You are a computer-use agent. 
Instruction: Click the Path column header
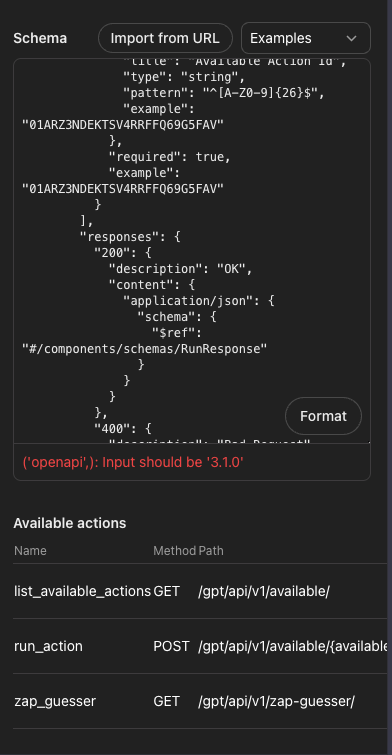click(x=211, y=550)
